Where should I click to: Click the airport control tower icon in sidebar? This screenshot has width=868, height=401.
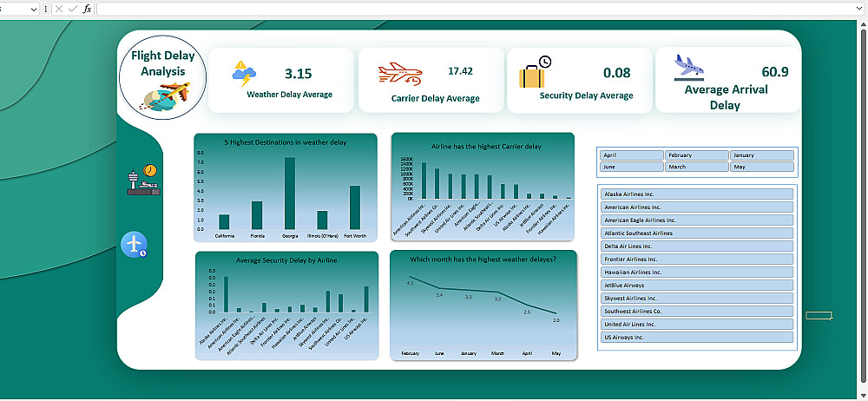pos(143,180)
